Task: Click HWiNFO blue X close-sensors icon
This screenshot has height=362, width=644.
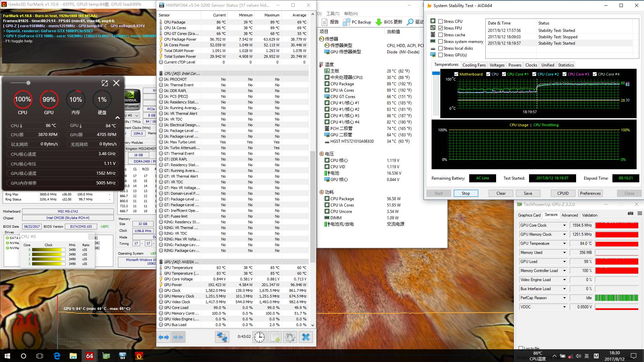Action: coord(306,337)
